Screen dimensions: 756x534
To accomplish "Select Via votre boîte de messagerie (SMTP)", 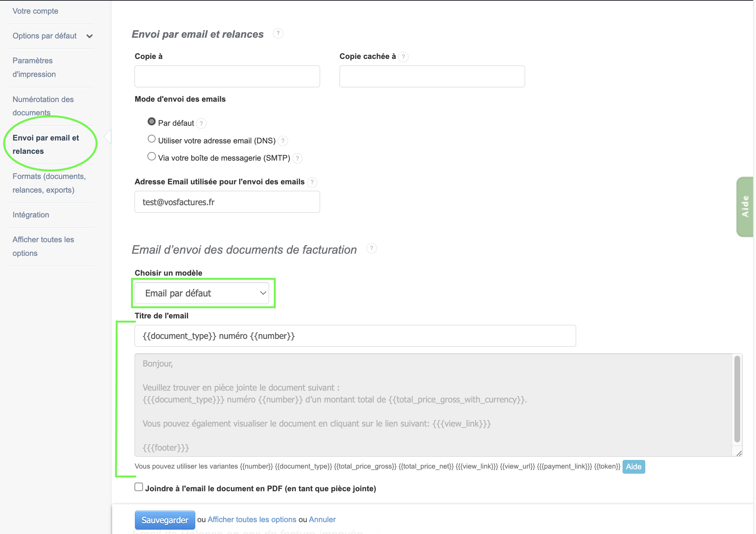I will pyautogui.click(x=151, y=156).
